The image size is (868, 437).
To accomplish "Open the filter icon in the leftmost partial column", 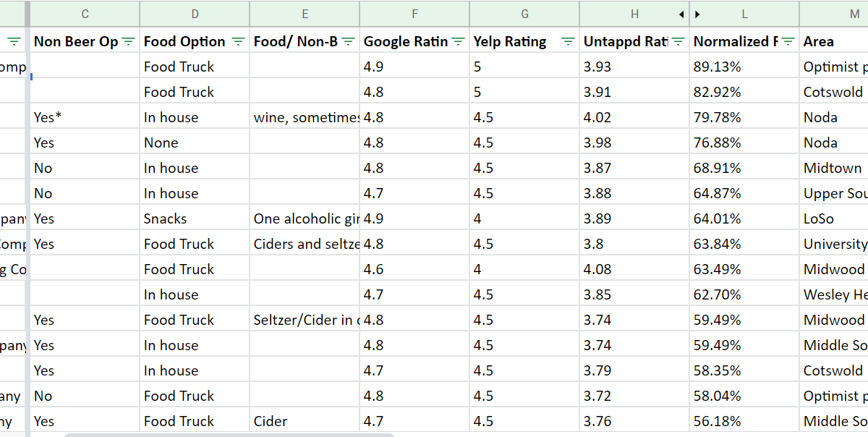I will pyautogui.click(x=13, y=41).
